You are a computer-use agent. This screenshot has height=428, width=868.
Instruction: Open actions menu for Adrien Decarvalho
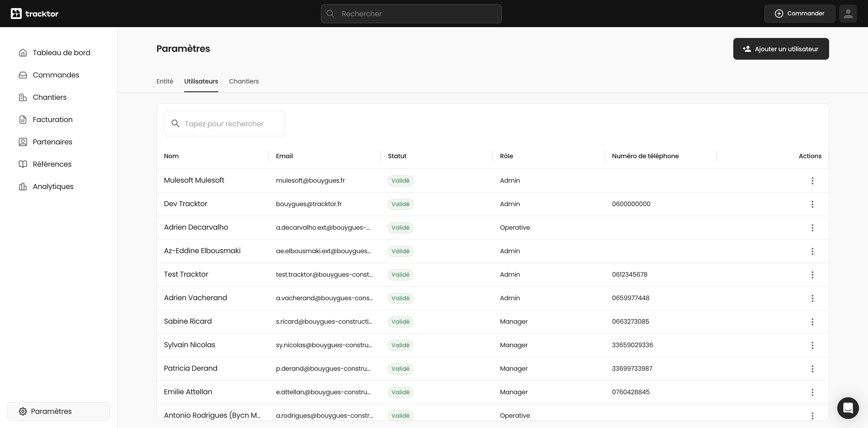[813, 228]
